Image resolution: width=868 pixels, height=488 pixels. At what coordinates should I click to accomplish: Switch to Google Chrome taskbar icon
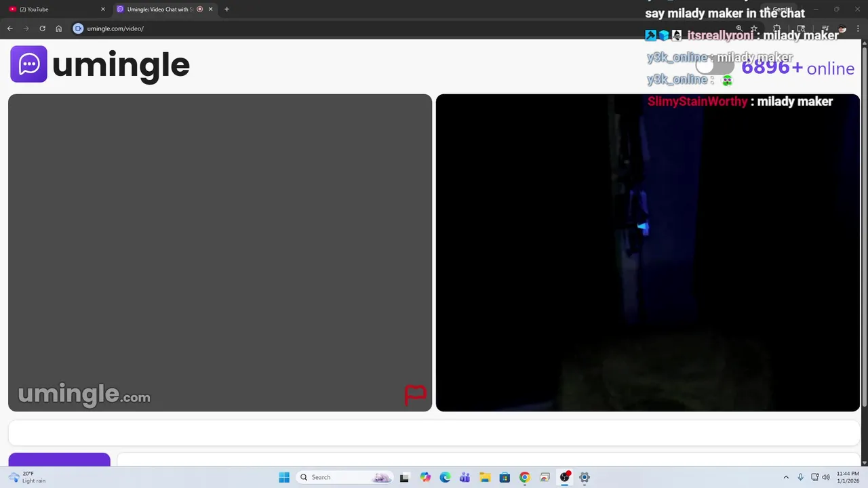[524, 477]
